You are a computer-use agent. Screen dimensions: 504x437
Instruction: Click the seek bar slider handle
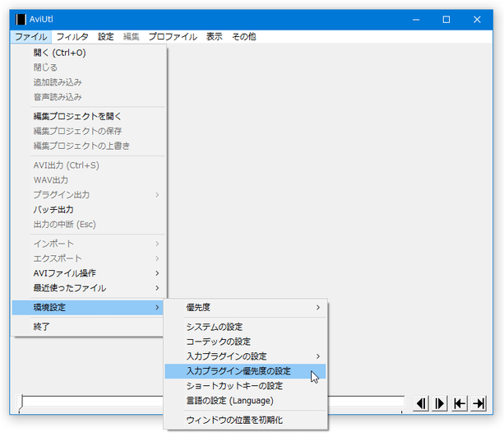[x=21, y=403]
